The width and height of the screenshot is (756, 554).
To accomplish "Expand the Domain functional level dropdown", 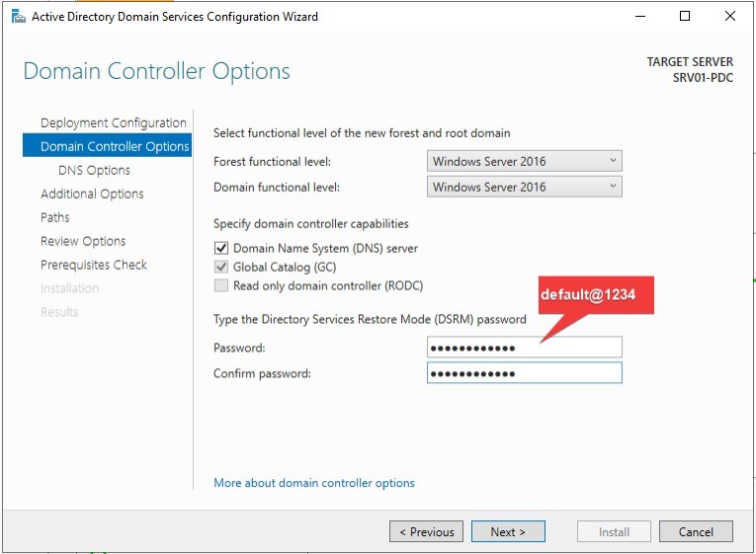I will click(526, 187).
